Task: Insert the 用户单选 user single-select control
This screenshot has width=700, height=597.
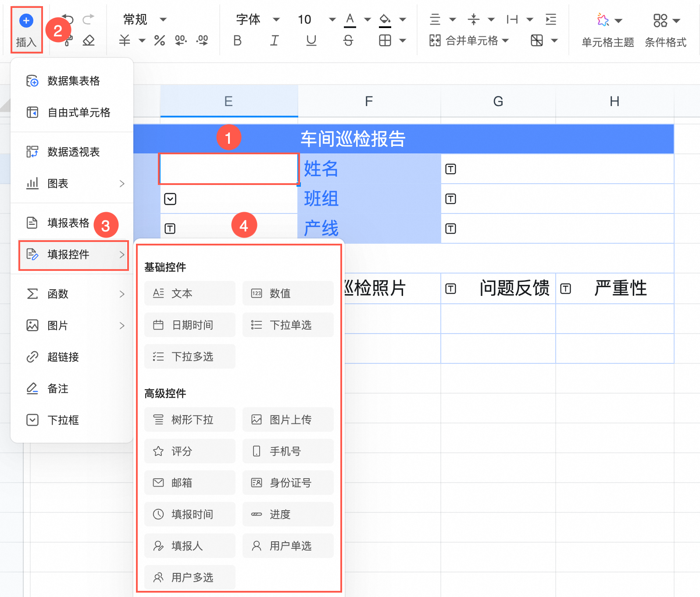Action: pyautogui.click(x=288, y=546)
